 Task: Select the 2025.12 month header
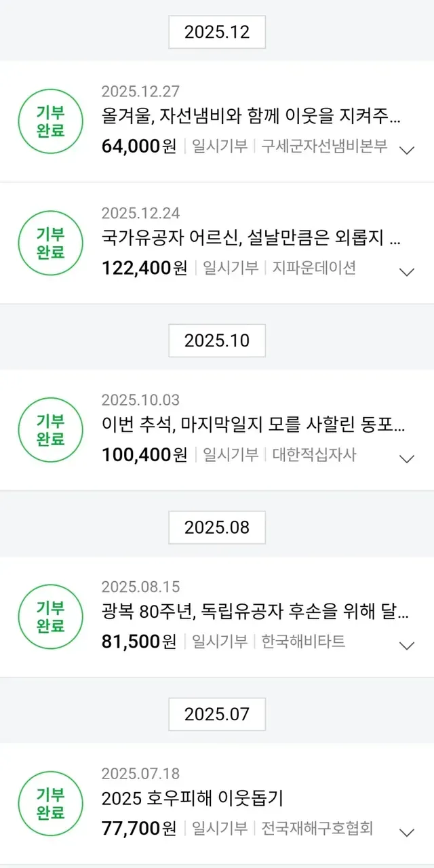tap(217, 32)
